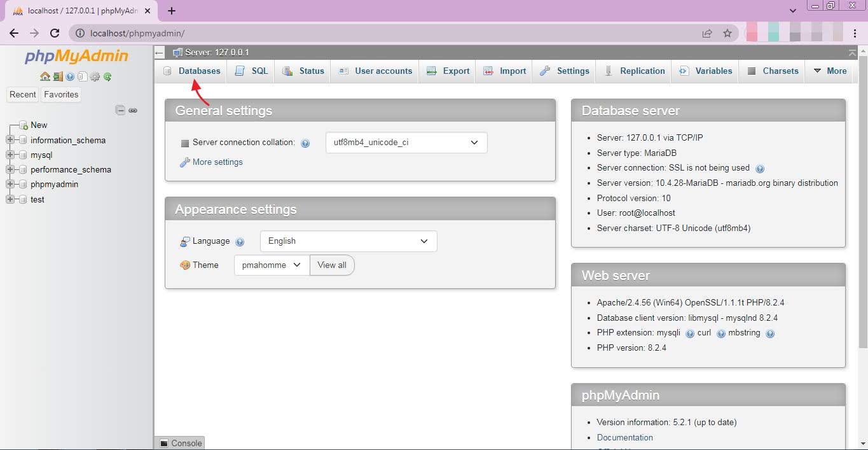Click the browser back arrow
This screenshot has width=868, height=450.
coord(14,33)
